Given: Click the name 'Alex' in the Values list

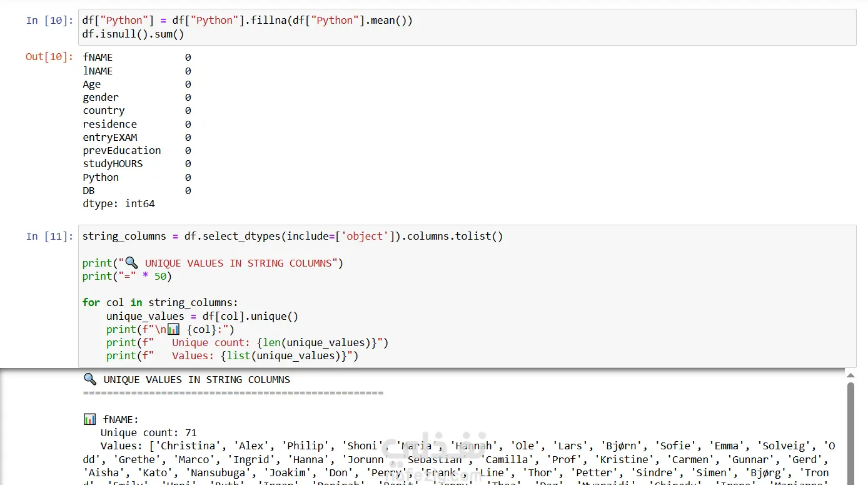Looking at the screenshot, I should click(x=251, y=446).
